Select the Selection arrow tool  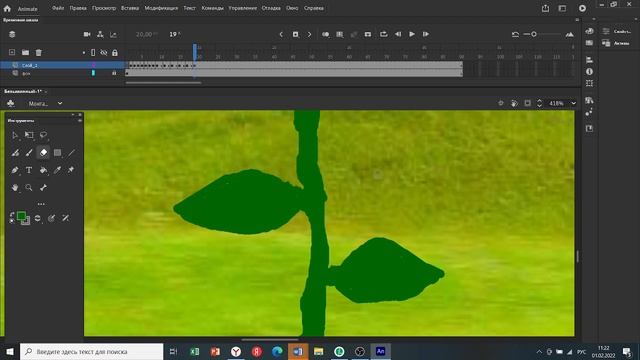tap(15, 135)
